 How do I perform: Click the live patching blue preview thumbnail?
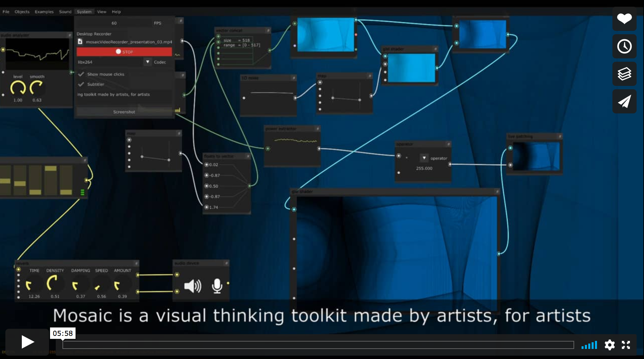tap(536, 156)
